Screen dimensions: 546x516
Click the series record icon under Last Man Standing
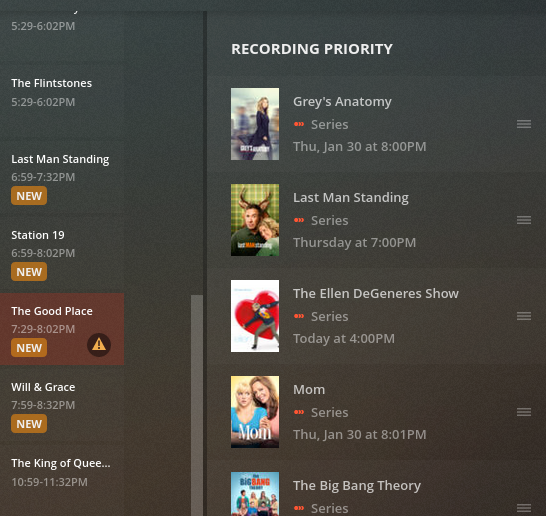tap(299, 220)
